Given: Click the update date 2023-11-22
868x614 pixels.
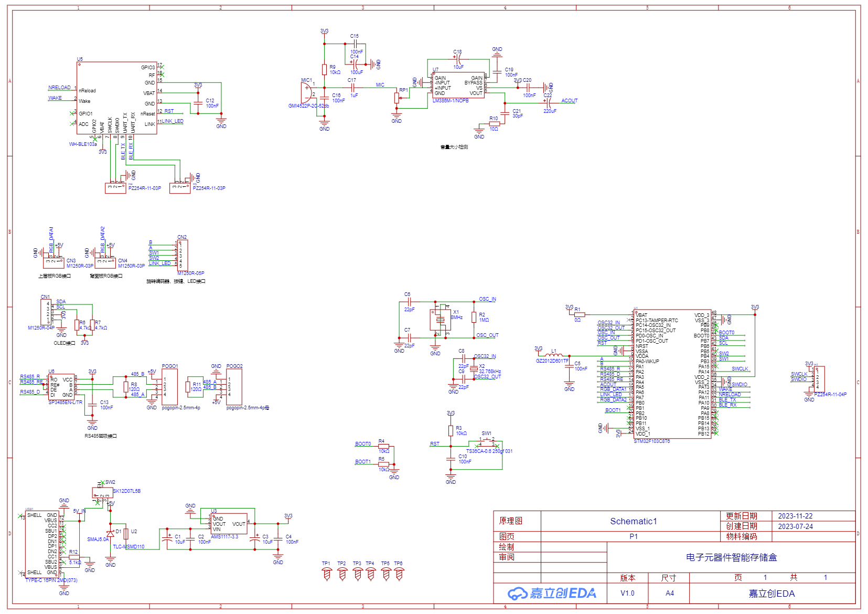Looking at the screenshot, I should (x=795, y=516).
